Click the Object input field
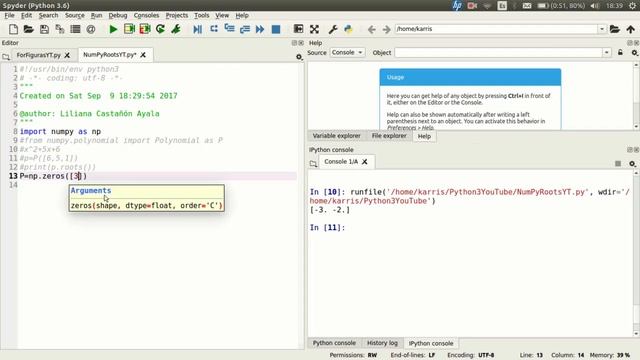 [499, 53]
